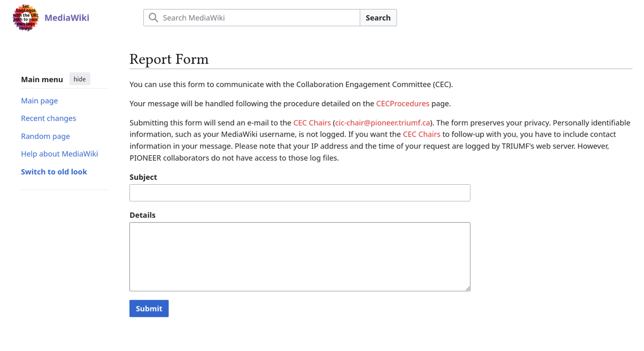Open Help about MediaWiki
The width and height of the screenshot is (644, 351).
pyautogui.click(x=59, y=154)
